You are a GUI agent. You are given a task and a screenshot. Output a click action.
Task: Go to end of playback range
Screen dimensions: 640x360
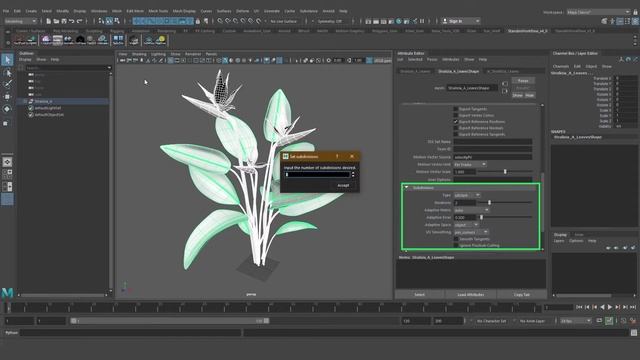[x=633, y=307]
